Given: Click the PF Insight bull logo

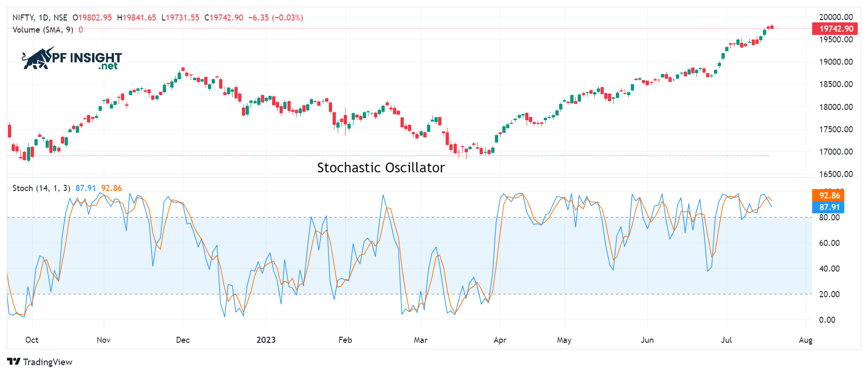Looking at the screenshot, I should click(38, 59).
